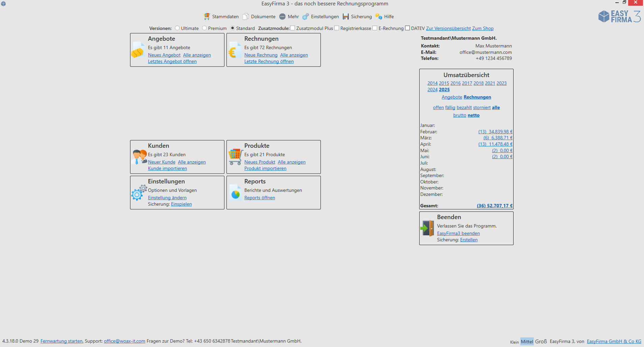Click the Dokumente page icon
The height and width of the screenshot is (347, 644).
pos(246,16)
